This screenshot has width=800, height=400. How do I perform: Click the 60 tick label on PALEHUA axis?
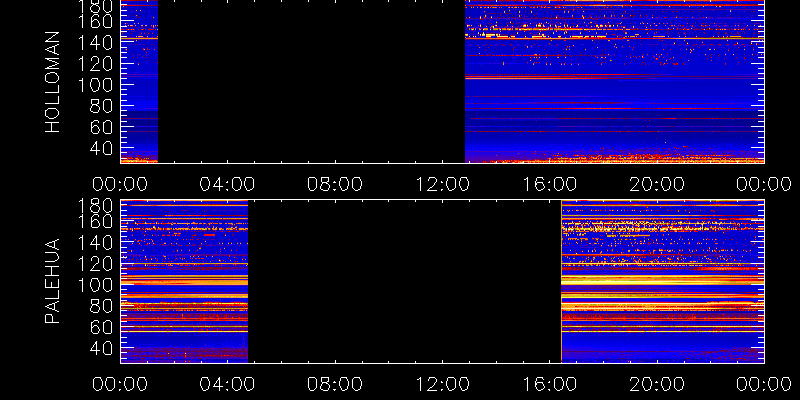click(x=104, y=327)
